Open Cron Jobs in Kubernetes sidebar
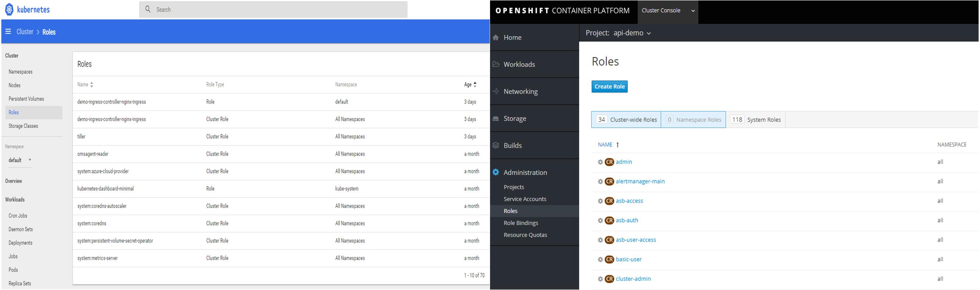The height and width of the screenshot is (290, 980). pyautogui.click(x=18, y=216)
